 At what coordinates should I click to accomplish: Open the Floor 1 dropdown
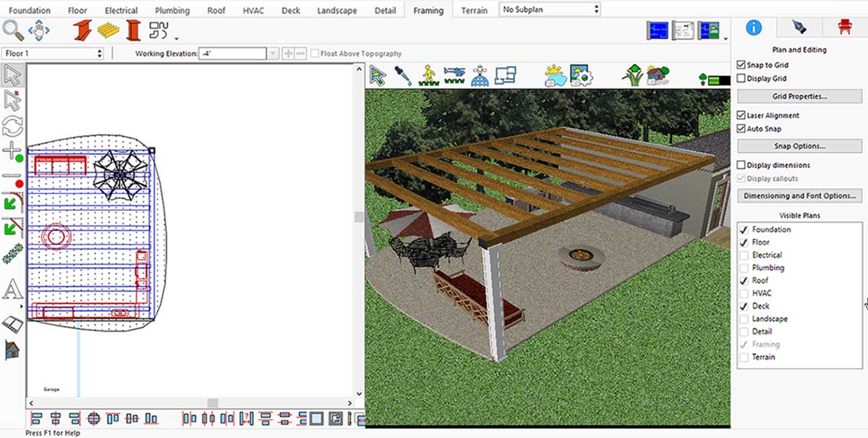coord(53,54)
